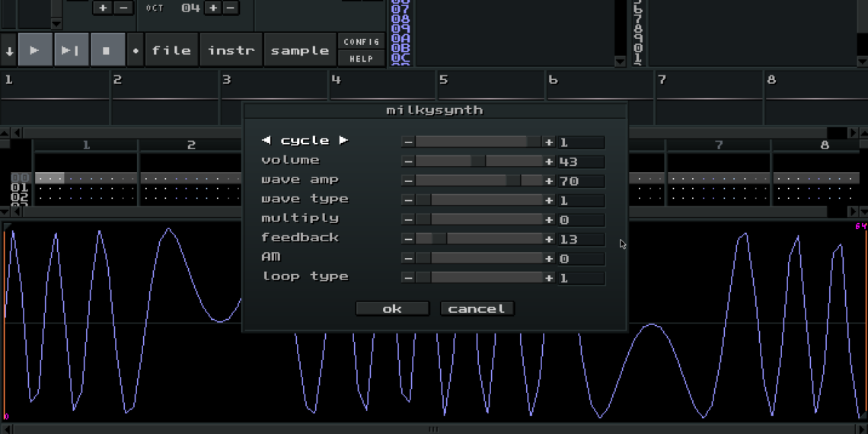
Task: Toggle the record dot button
Action: tap(136, 49)
